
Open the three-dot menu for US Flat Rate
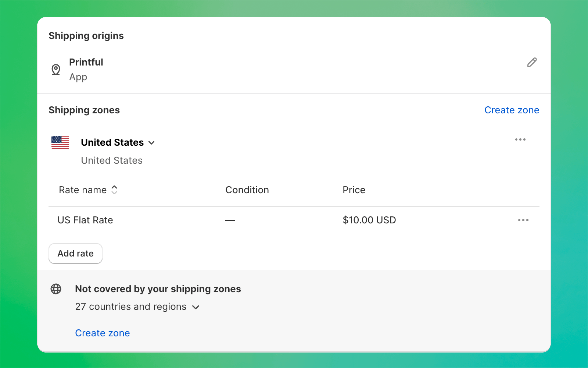[x=523, y=220]
